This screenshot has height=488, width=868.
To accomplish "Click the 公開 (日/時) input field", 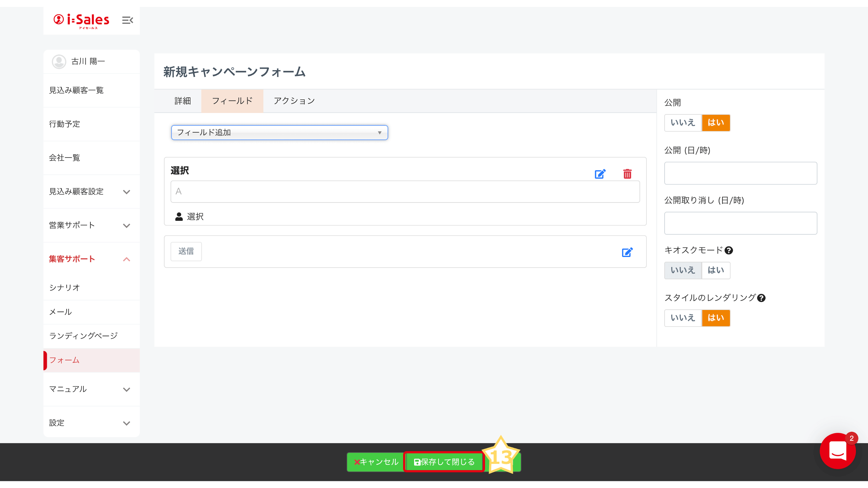I will click(740, 173).
